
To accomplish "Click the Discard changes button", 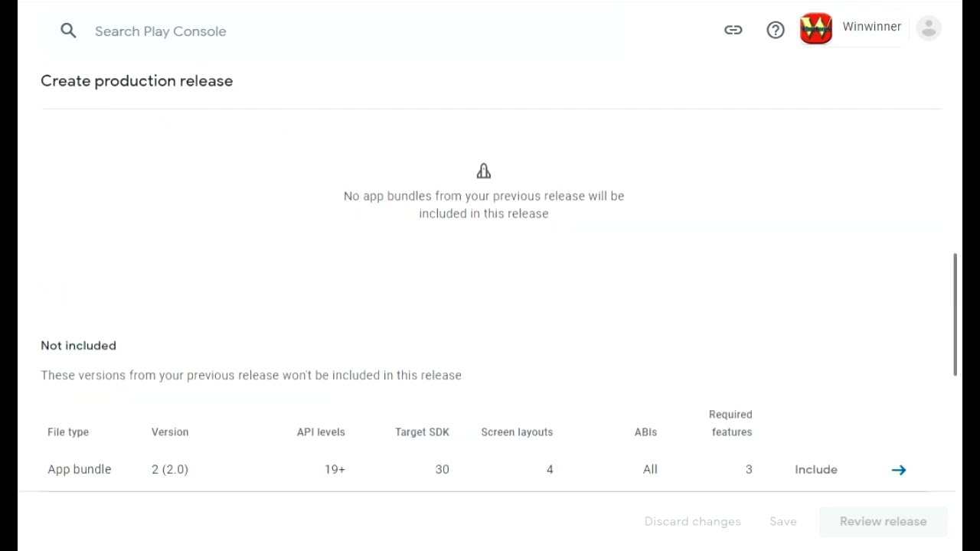I will tap(692, 521).
